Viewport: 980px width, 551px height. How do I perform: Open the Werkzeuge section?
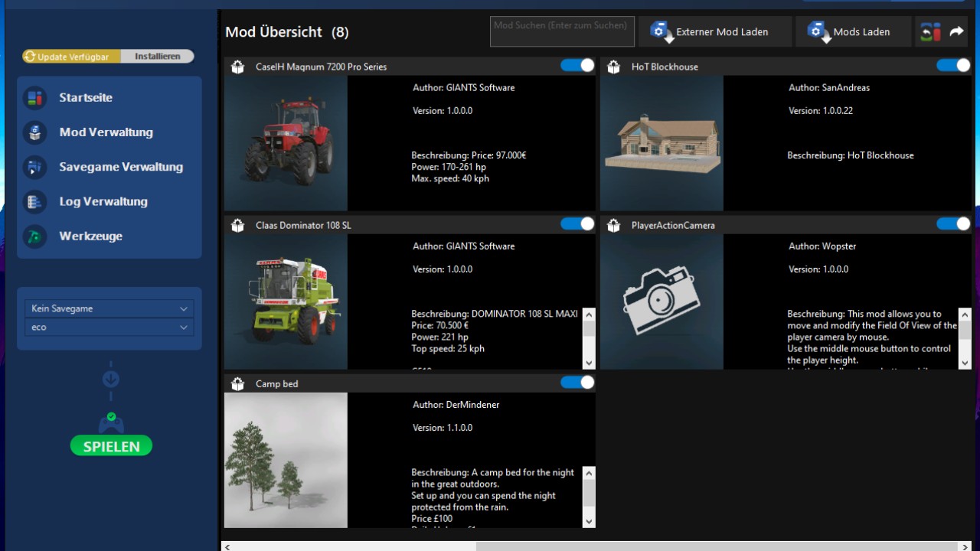pos(90,236)
